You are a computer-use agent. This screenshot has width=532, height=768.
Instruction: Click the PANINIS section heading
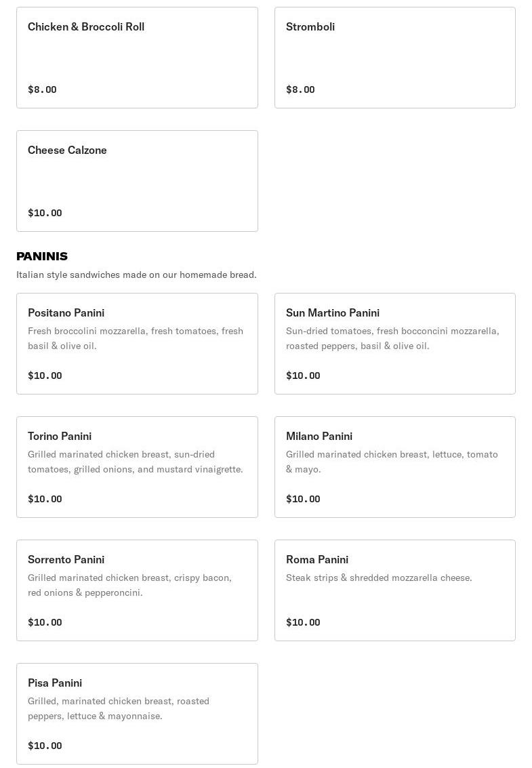click(42, 256)
